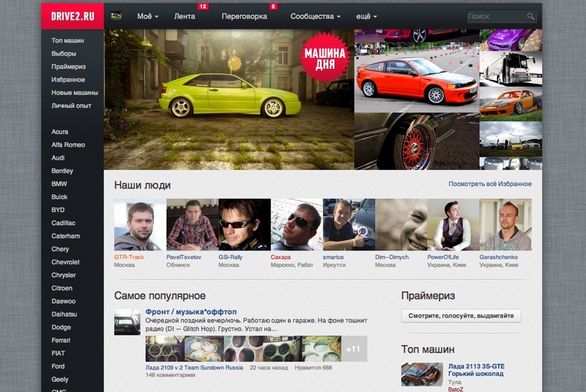
Task: Open Выборы in sidebar
Action: click(64, 54)
